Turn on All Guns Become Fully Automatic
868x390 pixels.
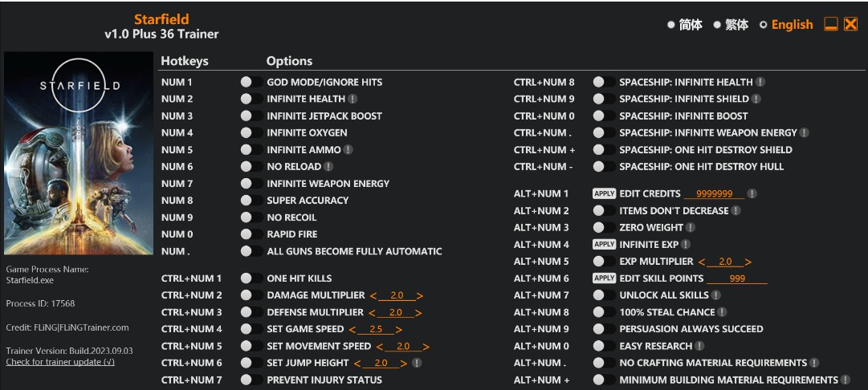click(x=252, y=251)
